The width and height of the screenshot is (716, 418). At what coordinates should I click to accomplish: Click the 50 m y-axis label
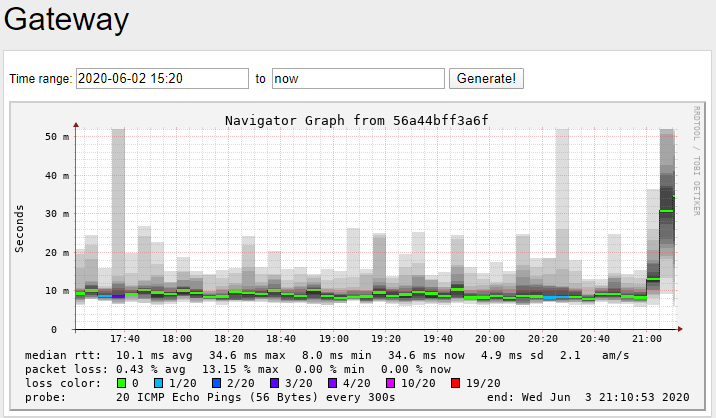[57, 137]
